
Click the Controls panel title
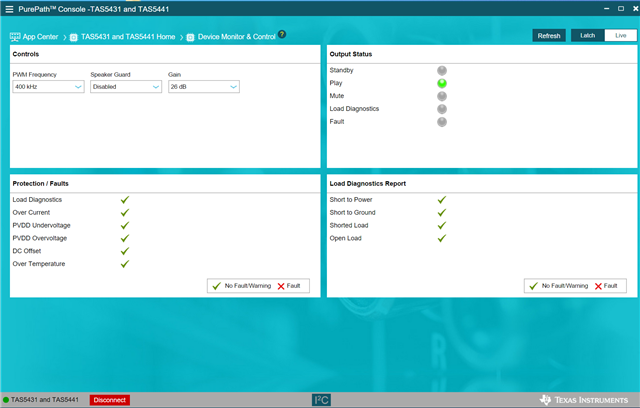coord(26,54)
